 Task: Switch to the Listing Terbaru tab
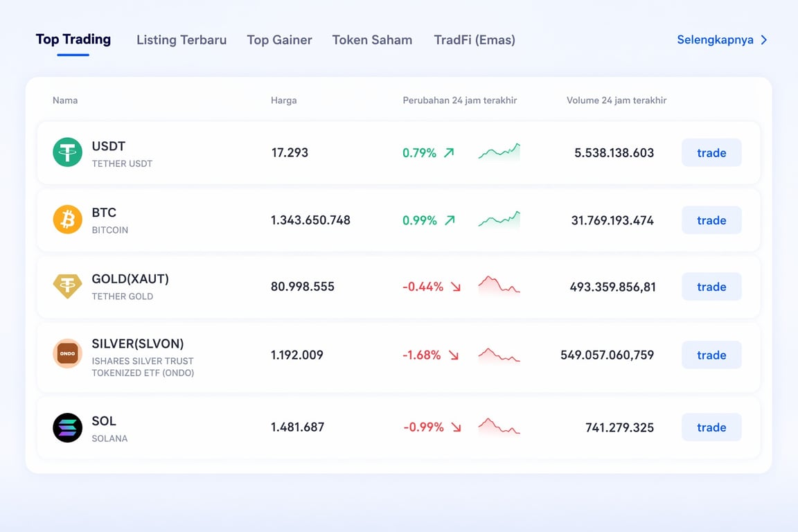click(x=181, y=40)
